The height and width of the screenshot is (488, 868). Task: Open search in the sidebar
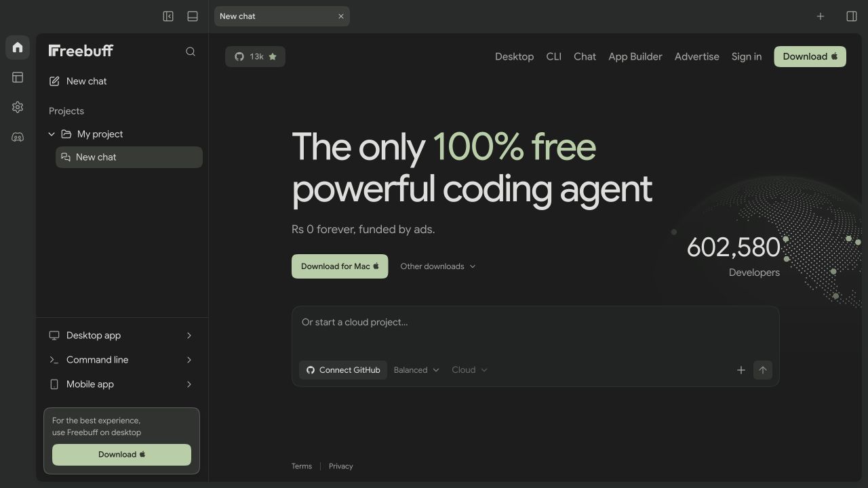click(x=191, y=52)
